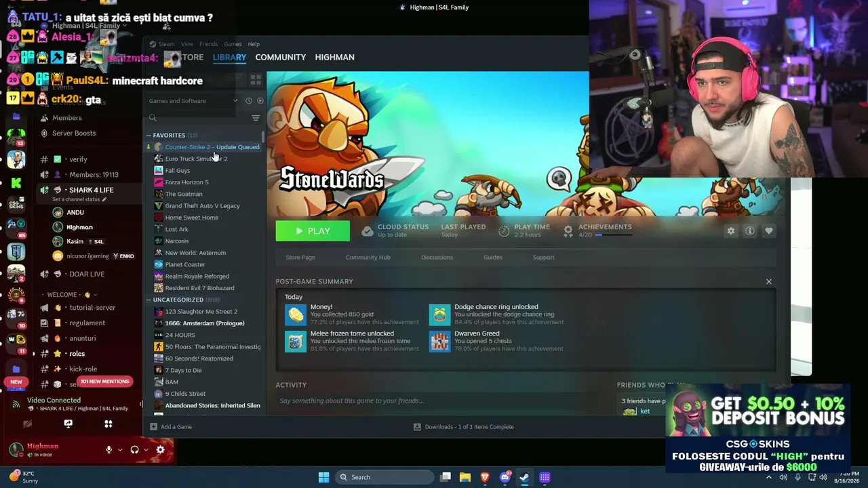
Task: Click the achievements gear icon
Action: point(568,231)
